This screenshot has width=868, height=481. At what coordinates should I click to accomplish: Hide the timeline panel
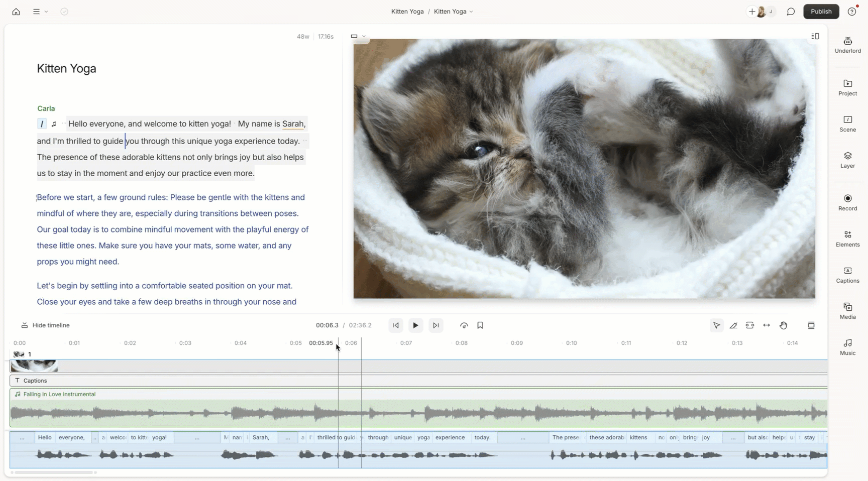[x=46, y=325]
